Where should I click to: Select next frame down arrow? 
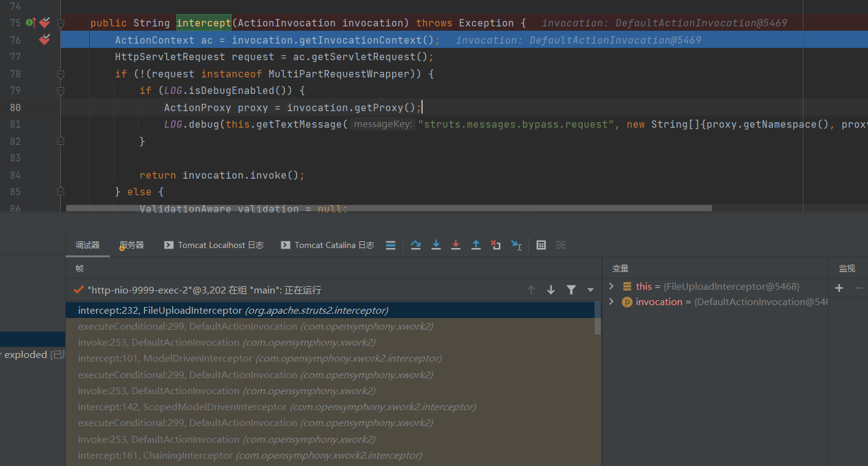click(551, 290)
